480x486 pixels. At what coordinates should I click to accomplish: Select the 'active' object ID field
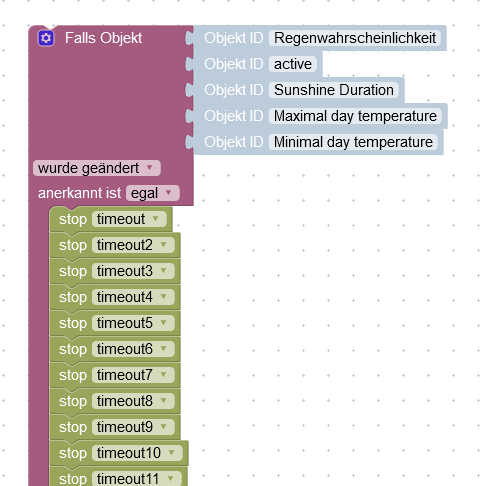[x=293, y=64]
